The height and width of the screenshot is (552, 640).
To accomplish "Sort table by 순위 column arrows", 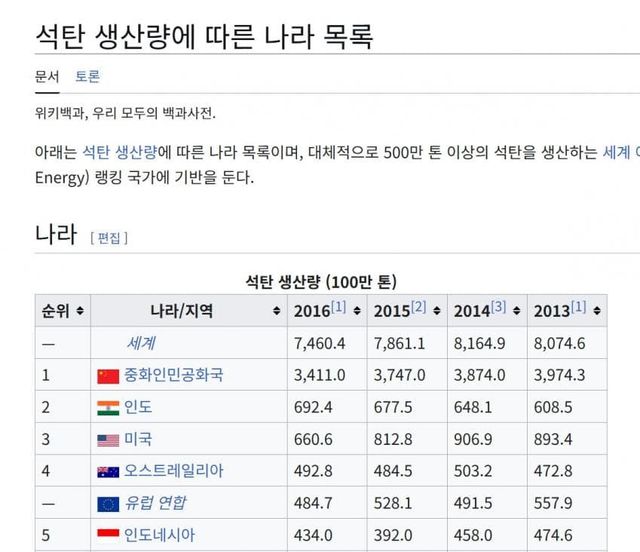I will [x=80, y=311].
